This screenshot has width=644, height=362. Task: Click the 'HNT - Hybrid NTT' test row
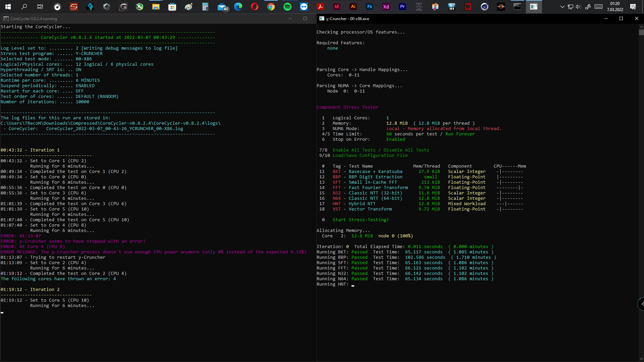(x=421, y=204)
